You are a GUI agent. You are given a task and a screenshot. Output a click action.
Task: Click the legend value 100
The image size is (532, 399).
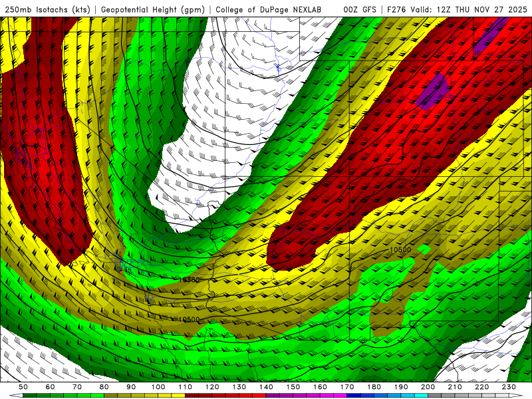click(158, 387)
